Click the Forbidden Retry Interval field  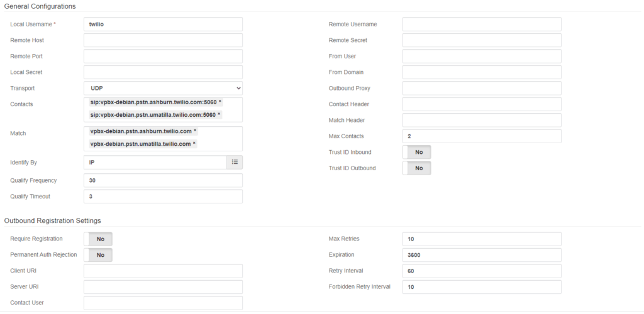pos(482,287)
